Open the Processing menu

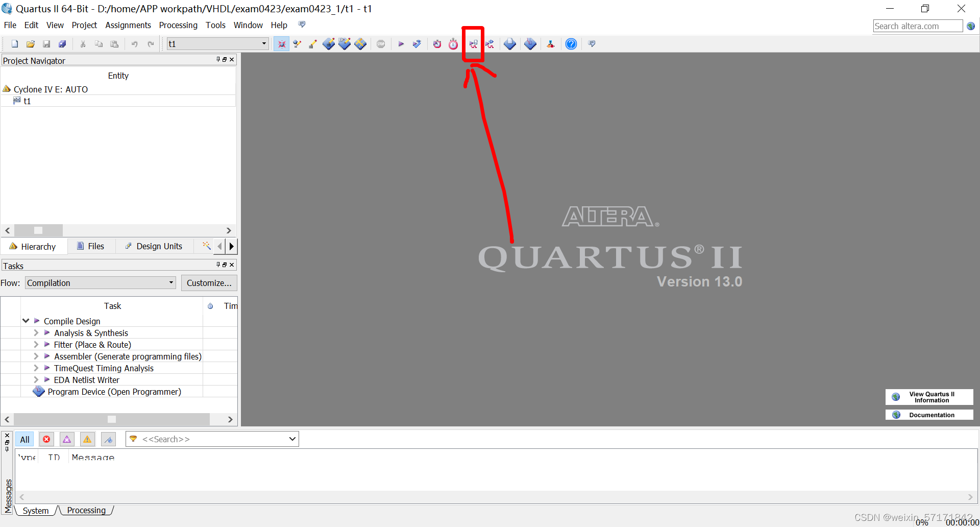(x=178, y=25)
